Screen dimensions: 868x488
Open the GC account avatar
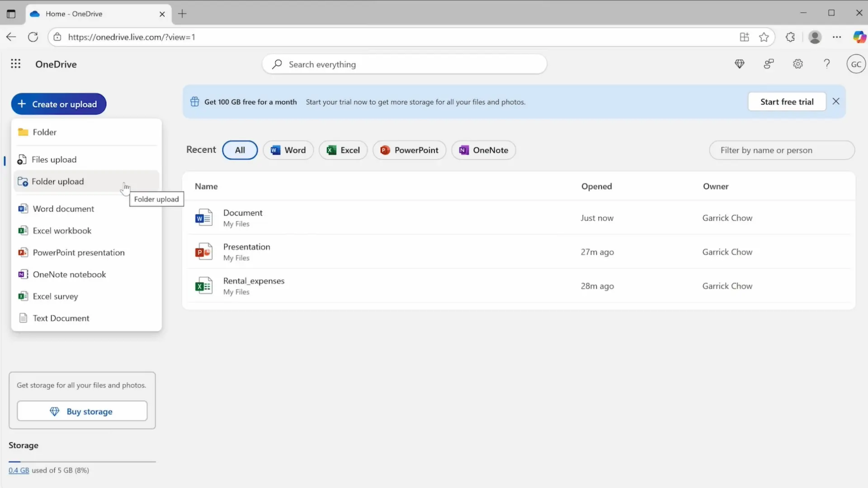click(x=856, y=64)
